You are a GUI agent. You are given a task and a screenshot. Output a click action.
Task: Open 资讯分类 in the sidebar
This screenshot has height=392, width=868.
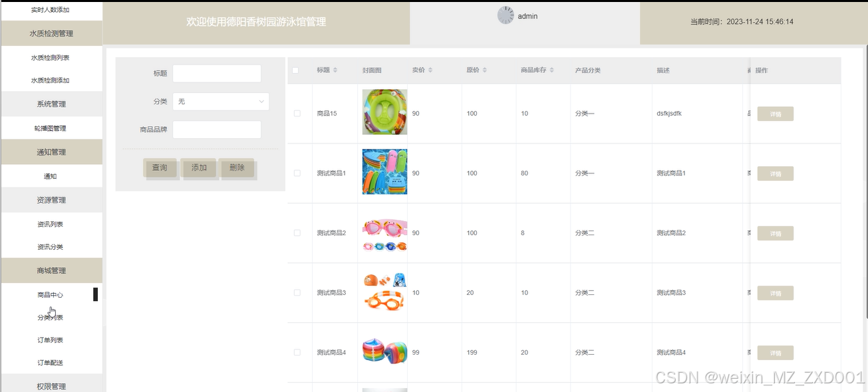coord(51,247)
